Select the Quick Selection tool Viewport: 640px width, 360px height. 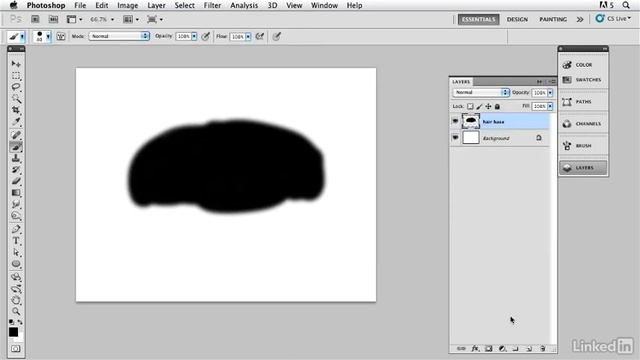coord(16,98)
